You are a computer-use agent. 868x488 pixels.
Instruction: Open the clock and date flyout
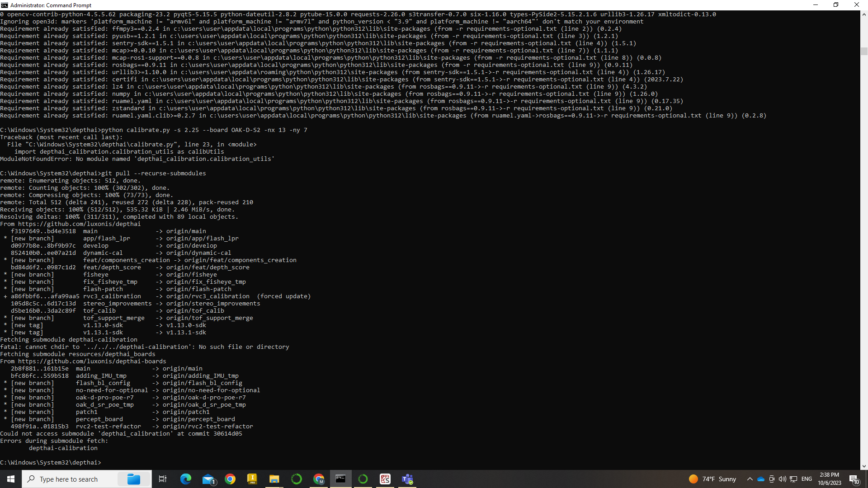point(829,479)
